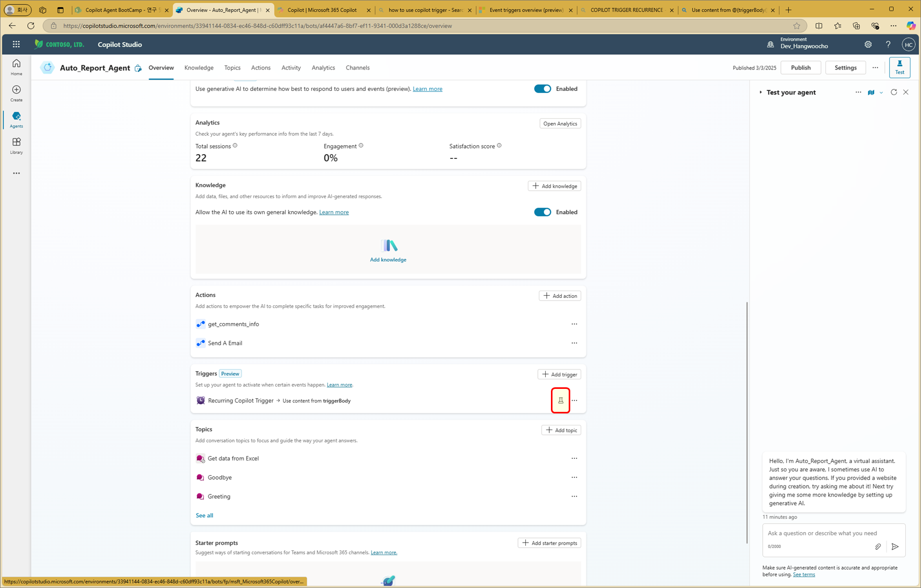The height and width of the screenshot is (588, 921).
Task: Open more options for Recurring Copilot Trigger
Action: coord(574,400)
